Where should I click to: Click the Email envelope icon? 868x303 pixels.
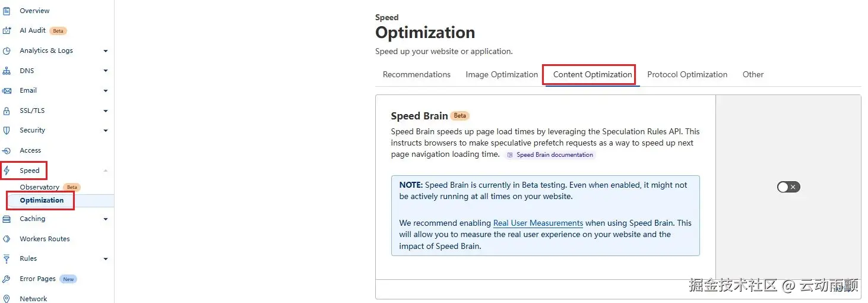click(x=7, y=91)
